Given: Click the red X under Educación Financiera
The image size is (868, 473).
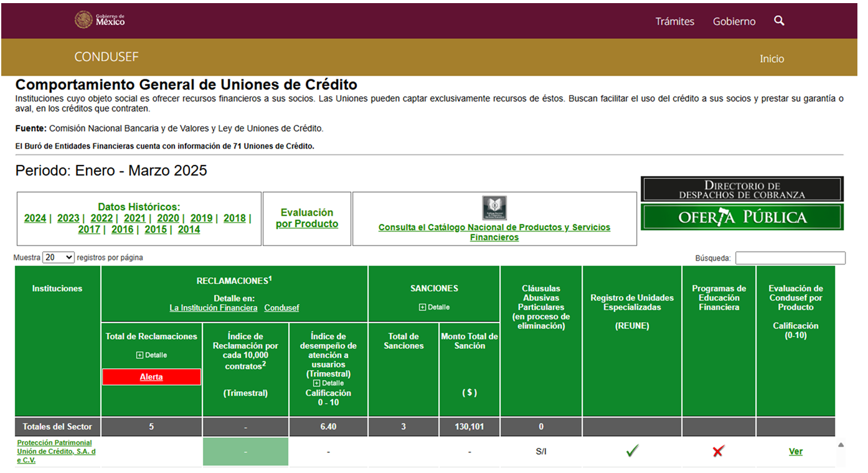Looking at the screenshot, I should coord(719,451).
